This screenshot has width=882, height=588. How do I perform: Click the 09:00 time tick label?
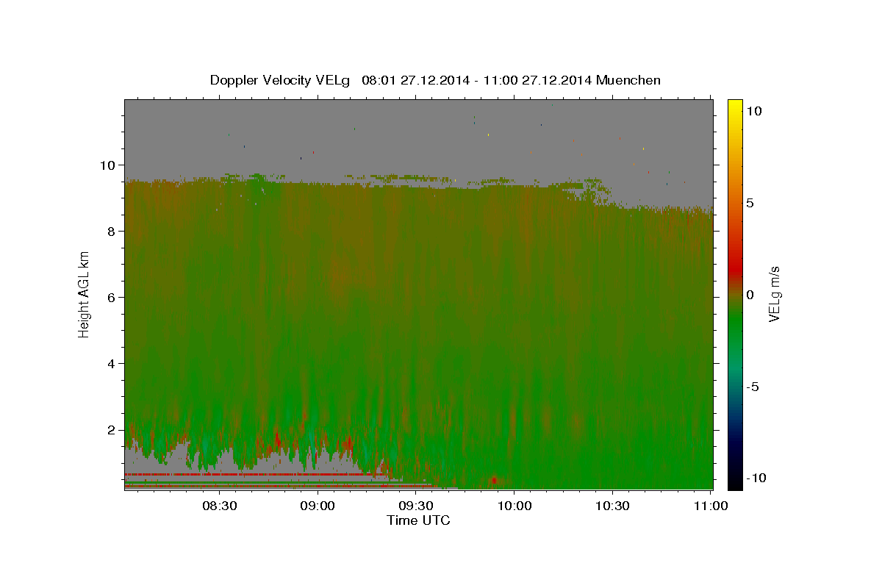[x=318, y=506]
